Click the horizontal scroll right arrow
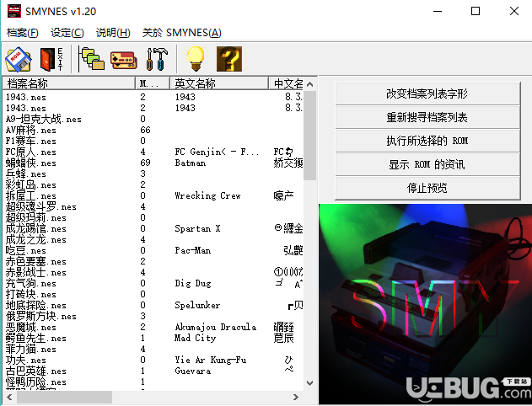532x406 pixels. [x=296, y=397]
